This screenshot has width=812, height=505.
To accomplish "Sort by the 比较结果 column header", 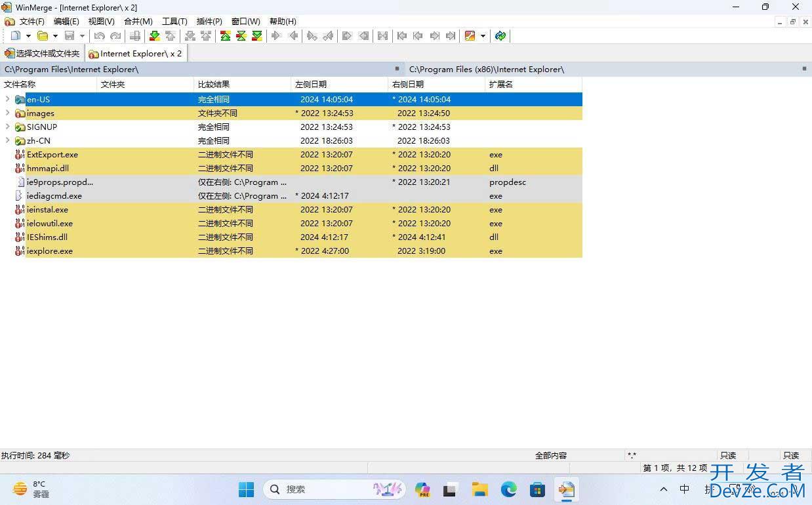I will pos(243,84).
